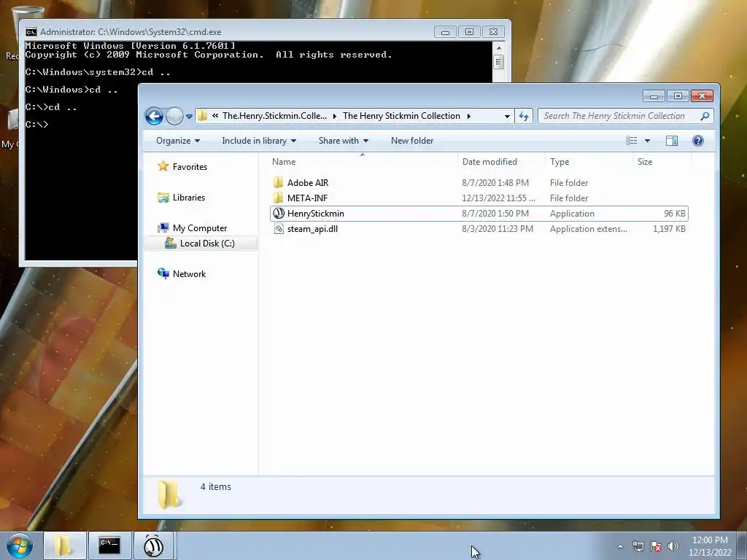Open the More view options dropdown arrow
The width and height of the screenshot is (747, 560).
click(x=648, y=141)
